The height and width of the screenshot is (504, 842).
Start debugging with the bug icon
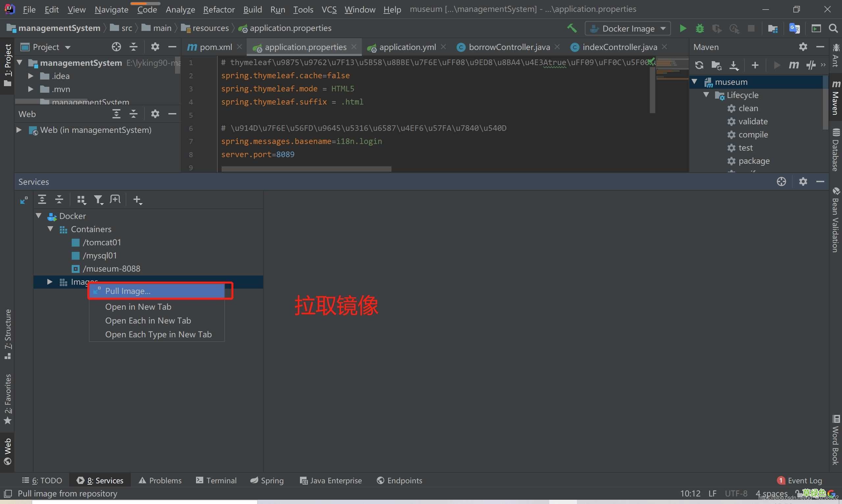point(700,28)
